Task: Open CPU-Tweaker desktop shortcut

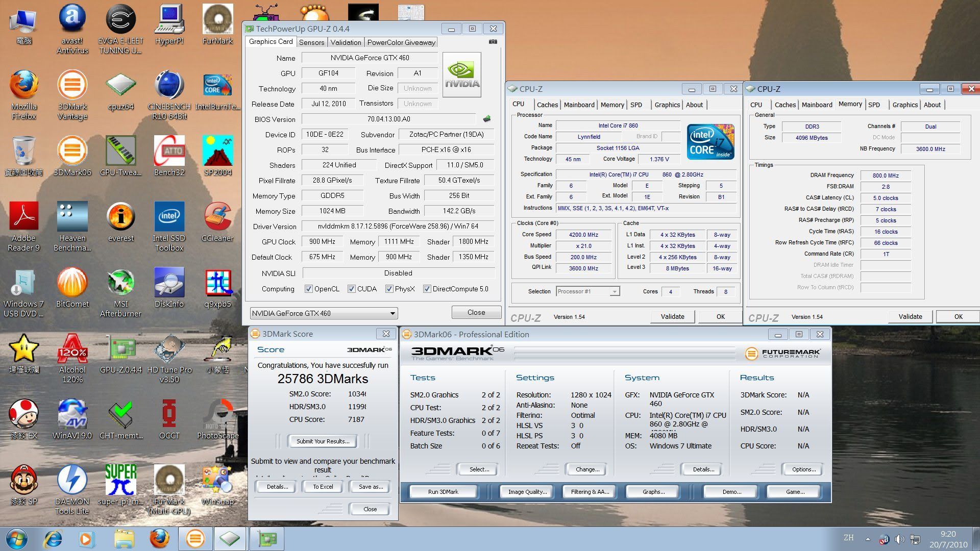Action: click(x=120, y=156)
